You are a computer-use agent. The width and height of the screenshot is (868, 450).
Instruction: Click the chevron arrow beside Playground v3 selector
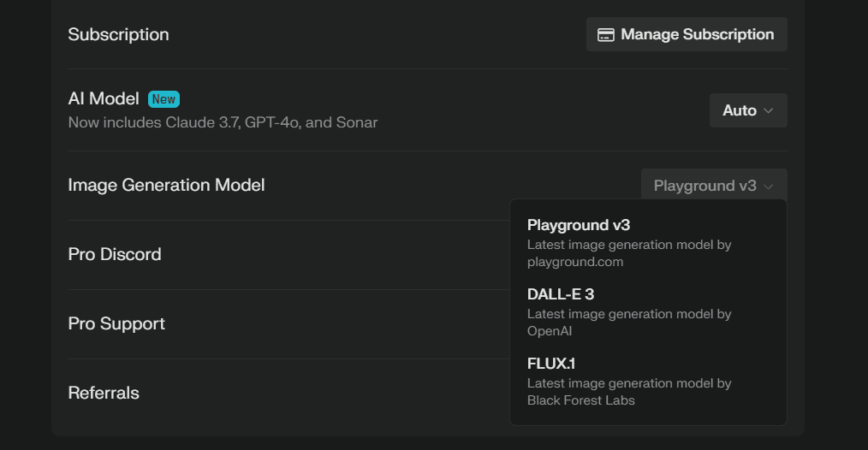coord(769,187)
